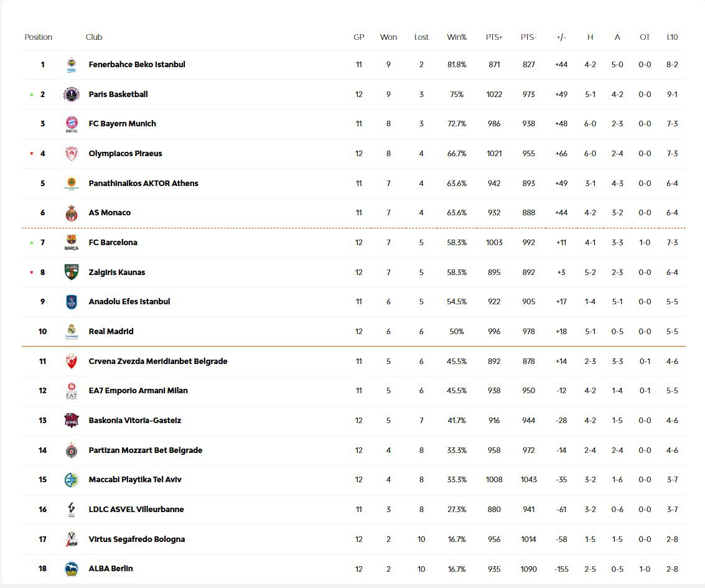Sort table by the Win% column header

(x=457, y=37)
